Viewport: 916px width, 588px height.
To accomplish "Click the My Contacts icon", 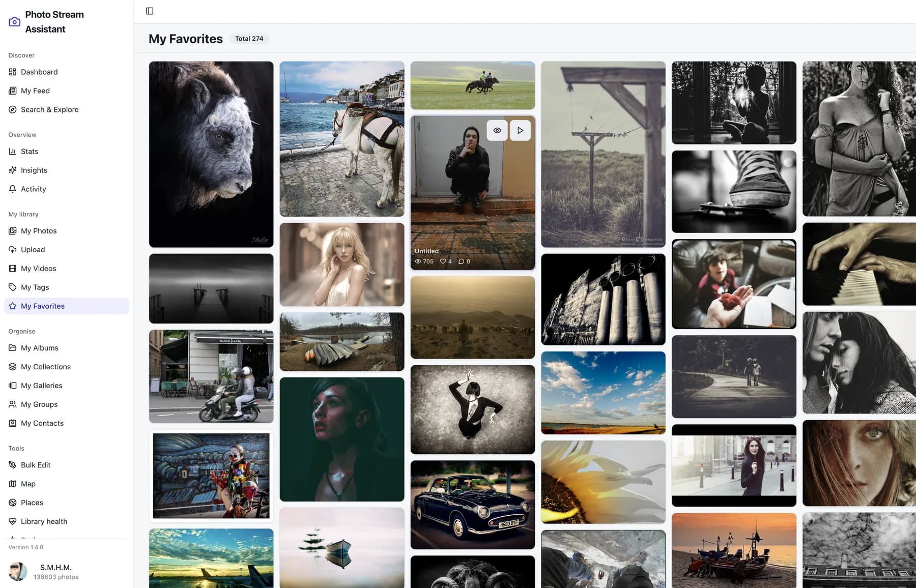I will [13, 423].
